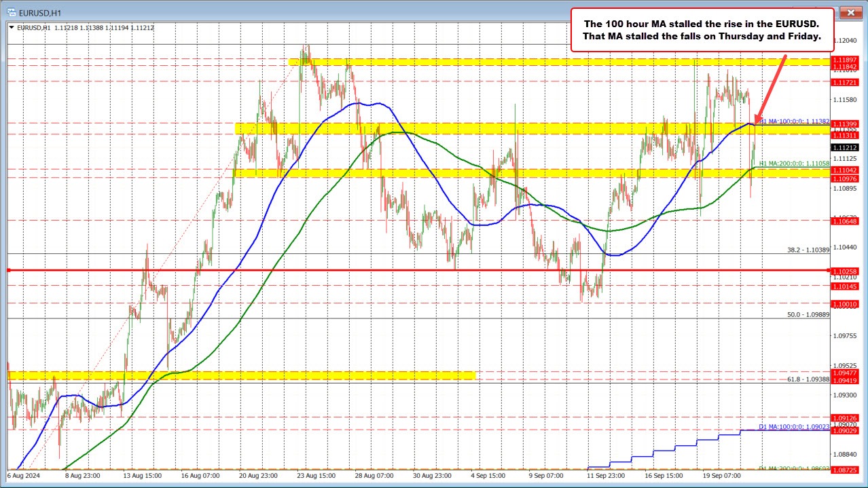Click the 6 Aug 2024 date axis label
Viewport: 868px width, 488px height.
pyautogui.click(x=24, y=476)
